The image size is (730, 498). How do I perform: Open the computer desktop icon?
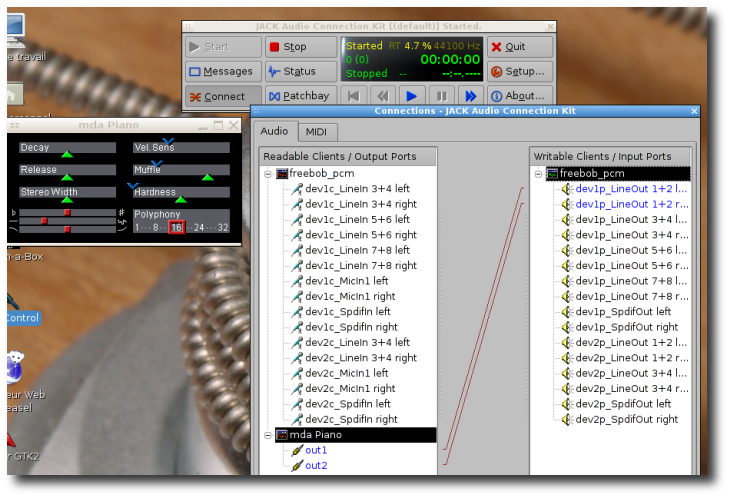[x=15, y=29]
